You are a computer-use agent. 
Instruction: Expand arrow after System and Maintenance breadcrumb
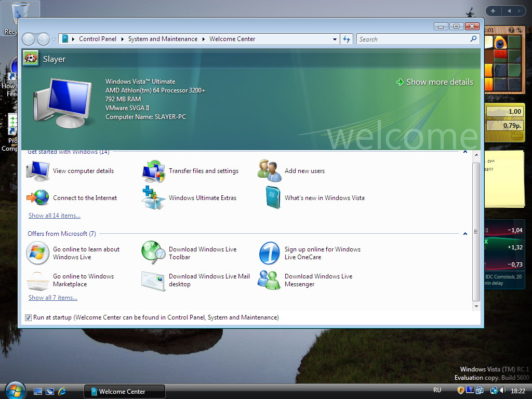[203, 39]
